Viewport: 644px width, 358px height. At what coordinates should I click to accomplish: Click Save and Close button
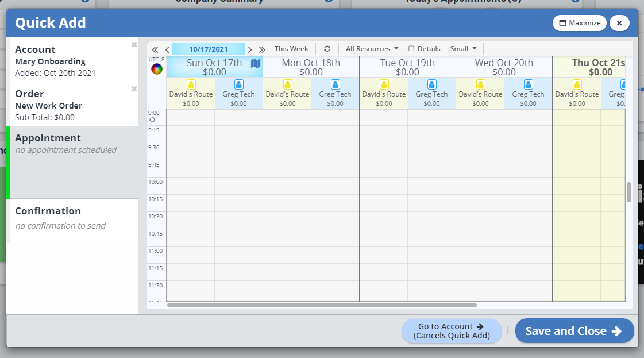[574, 331]
